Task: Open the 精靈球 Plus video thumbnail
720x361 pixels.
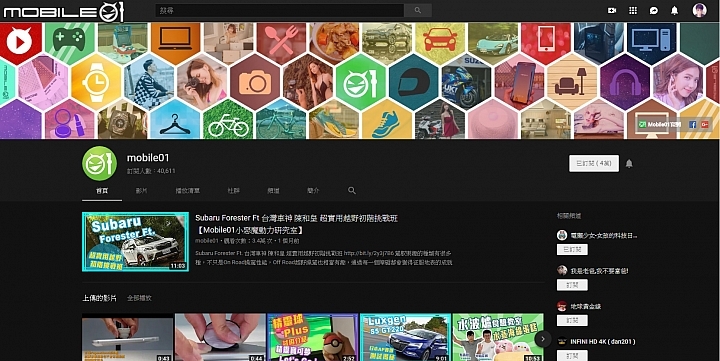Action: pyautogui.click(x=313, y=337)
